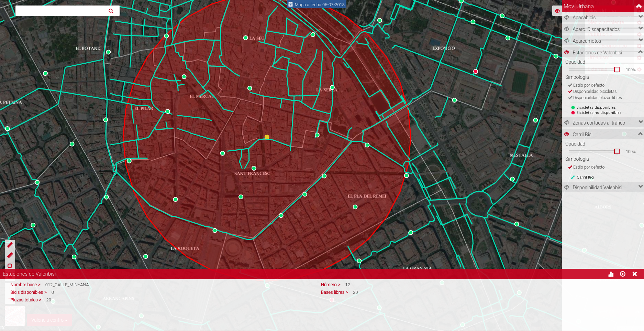Click the green station above SANT FRANCESC label
Viewport: 644px width, 331px height.
coord(254,168)
